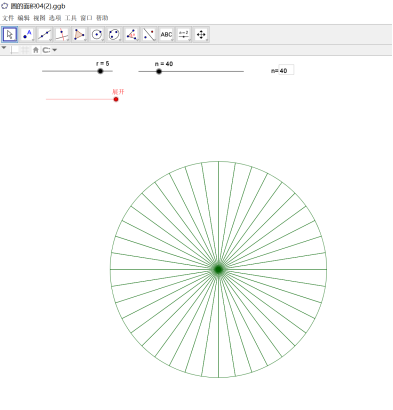Pick the Polygon tool

coord(79,34)
